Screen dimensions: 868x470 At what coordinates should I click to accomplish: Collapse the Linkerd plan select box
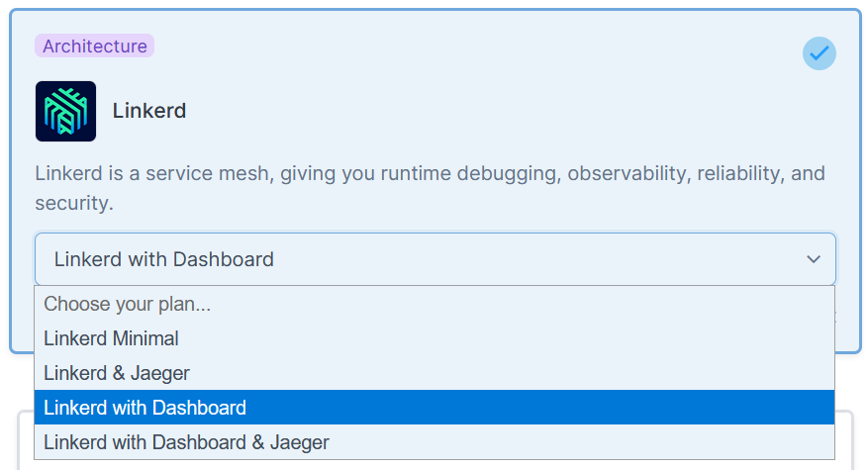tap(435, 259)
